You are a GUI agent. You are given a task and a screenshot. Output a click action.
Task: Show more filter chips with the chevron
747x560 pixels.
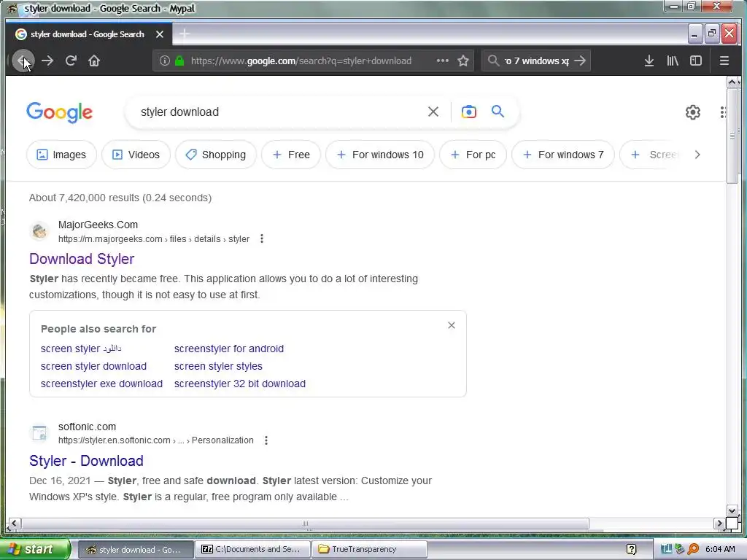coord(697,155)
